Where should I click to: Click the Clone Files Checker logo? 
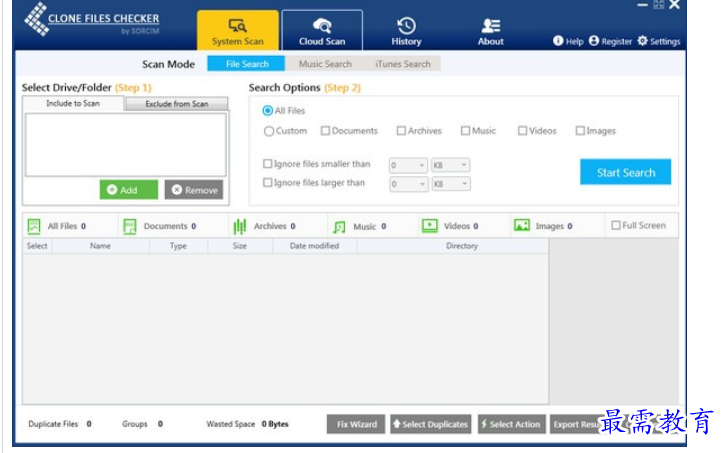point(92,20)
